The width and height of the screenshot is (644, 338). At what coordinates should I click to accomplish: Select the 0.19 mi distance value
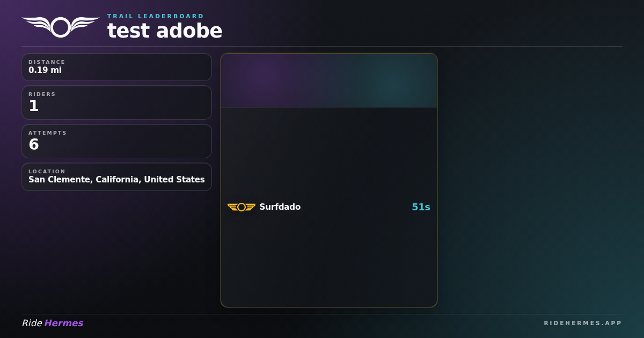tap(45, 70)
